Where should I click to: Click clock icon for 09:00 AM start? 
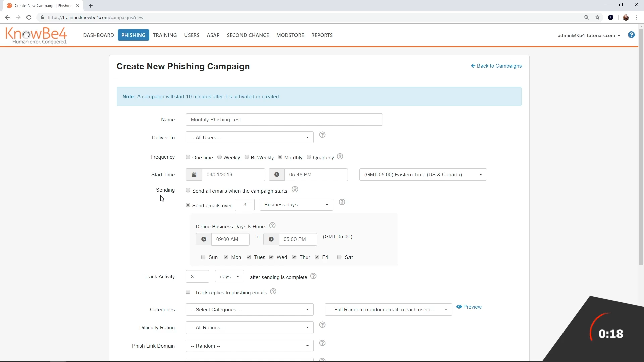[x=204, y=239]
